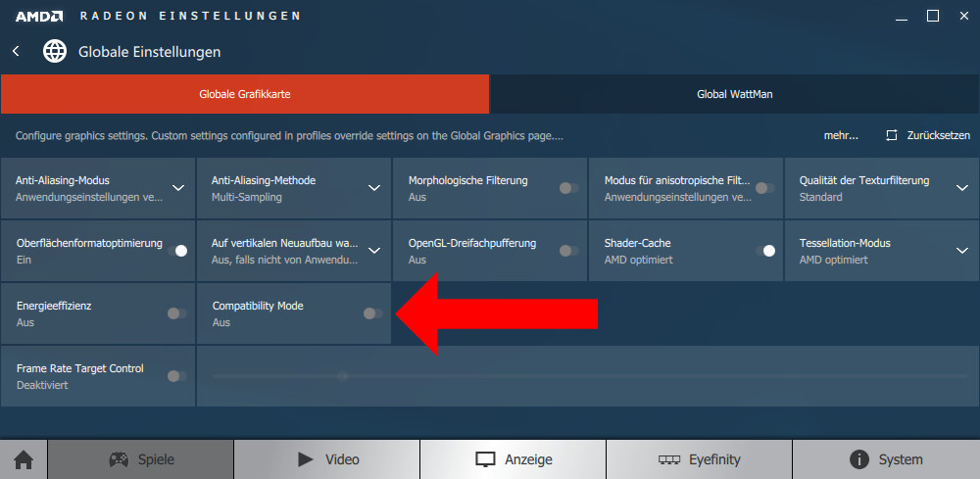The image size is (980, 479).
Task: Click the Deaktiviert status text
Action: pos(42,385)
